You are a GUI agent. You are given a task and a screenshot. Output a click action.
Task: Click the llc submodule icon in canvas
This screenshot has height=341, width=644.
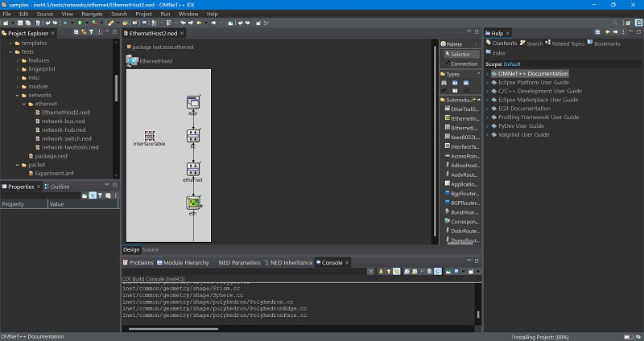[x=193, y=135]
